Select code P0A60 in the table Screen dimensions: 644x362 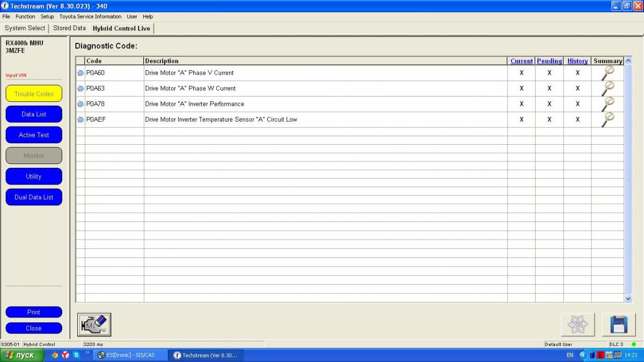pos(96,73)
